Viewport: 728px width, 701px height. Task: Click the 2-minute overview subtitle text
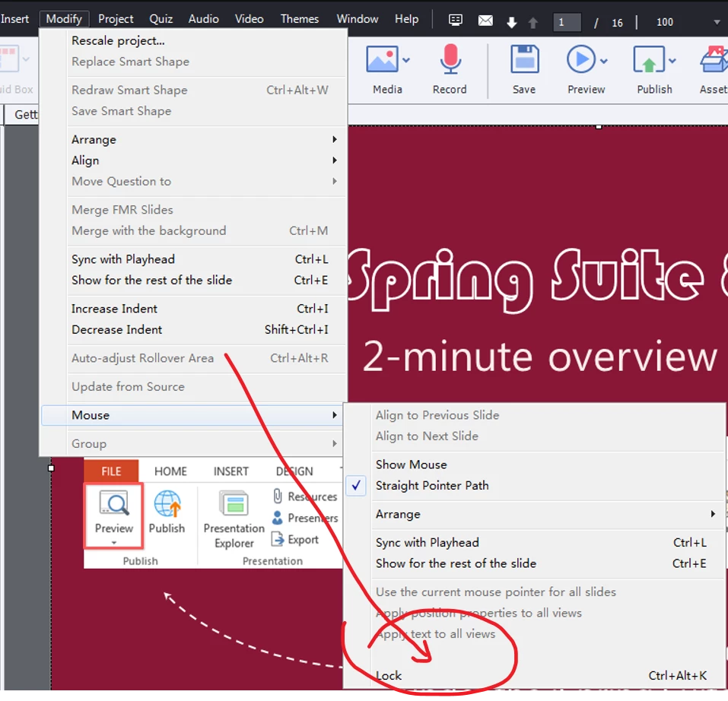tap(539, 357)
